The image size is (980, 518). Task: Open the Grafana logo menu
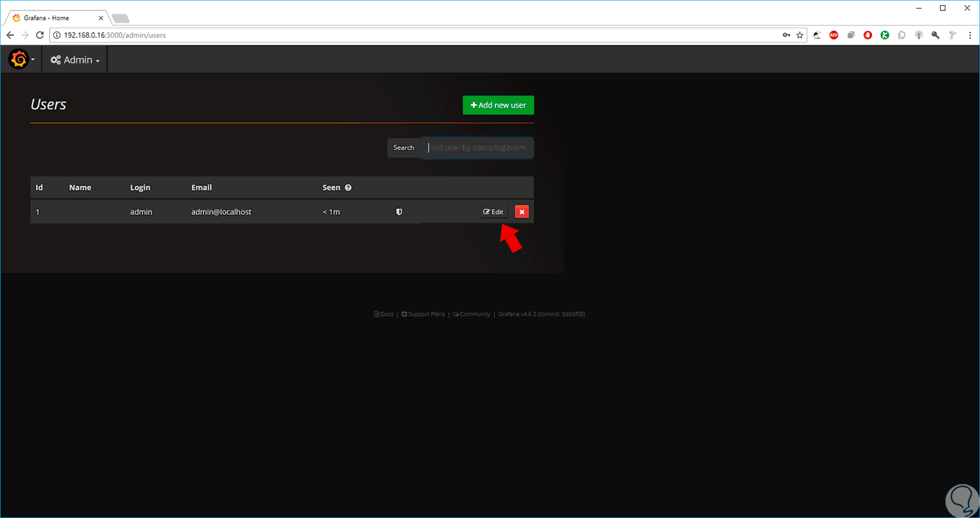[x=21, y=59]
